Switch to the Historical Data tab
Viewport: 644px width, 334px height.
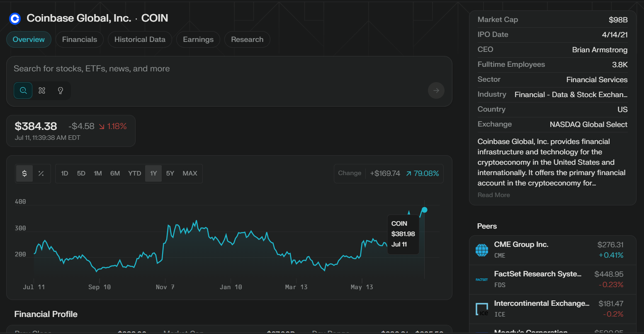pyautogui.click(x=140, y=39)
